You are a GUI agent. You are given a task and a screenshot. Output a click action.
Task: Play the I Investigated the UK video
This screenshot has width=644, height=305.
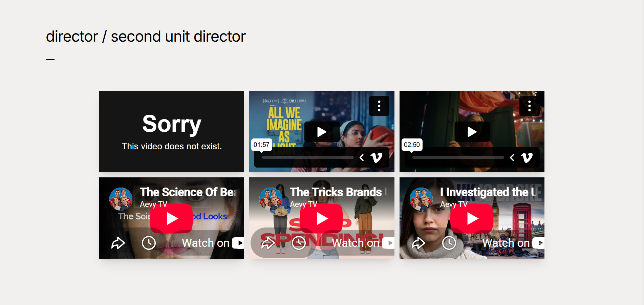point(472,218)
